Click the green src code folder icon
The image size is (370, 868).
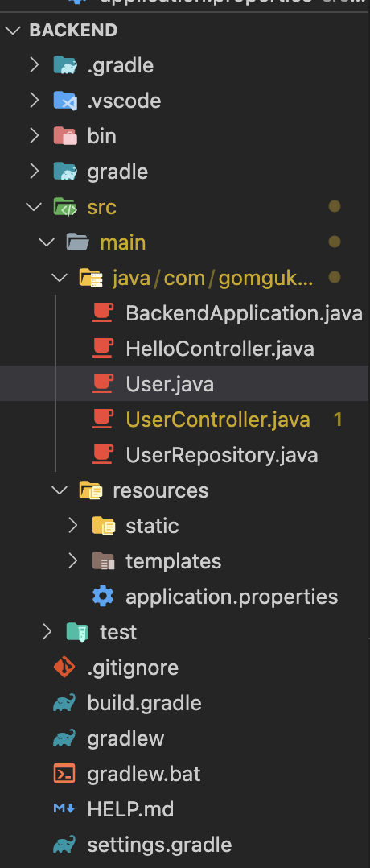tap(64, 207)
